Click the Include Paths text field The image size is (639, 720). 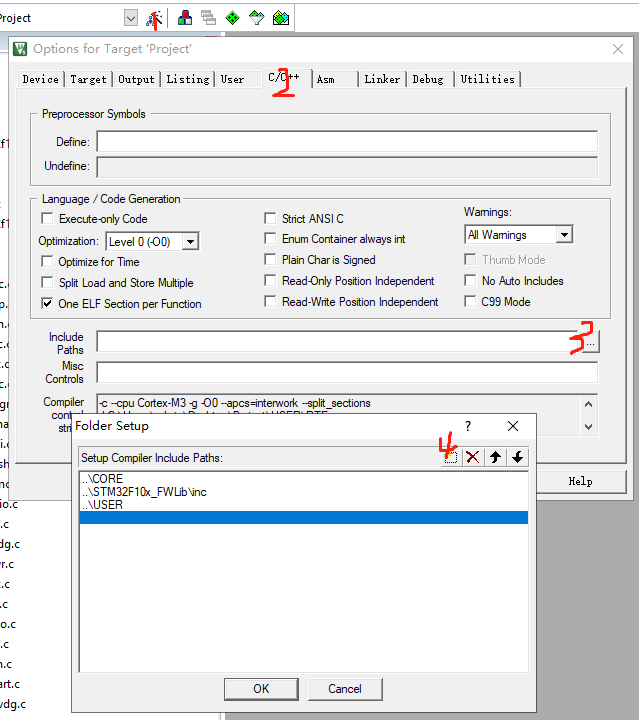coord(339,342)
